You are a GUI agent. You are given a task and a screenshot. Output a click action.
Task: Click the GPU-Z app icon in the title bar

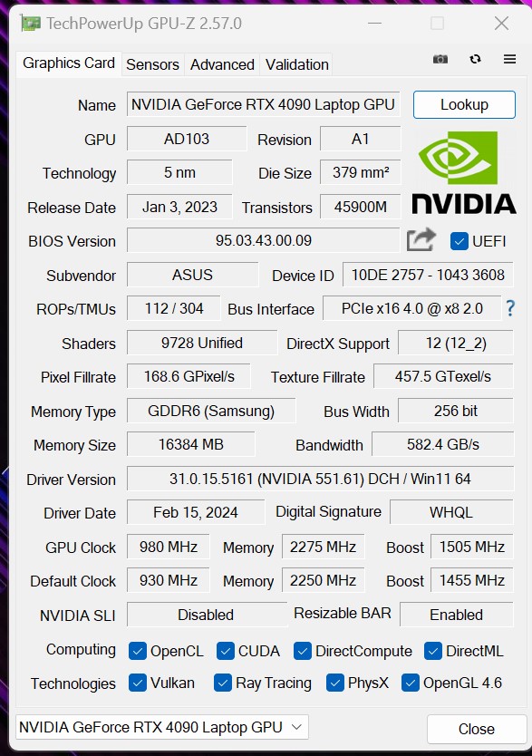(30, 24)
